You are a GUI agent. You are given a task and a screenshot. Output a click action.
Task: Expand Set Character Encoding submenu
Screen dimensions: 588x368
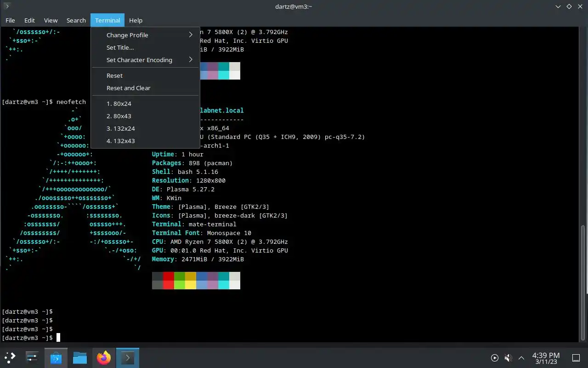[x=145, y=60]
